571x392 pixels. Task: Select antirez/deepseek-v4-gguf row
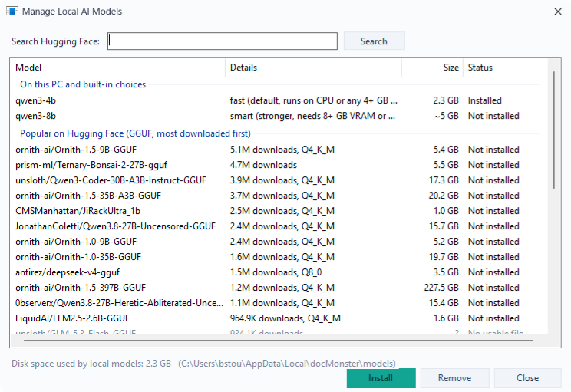tap(279, 272)
